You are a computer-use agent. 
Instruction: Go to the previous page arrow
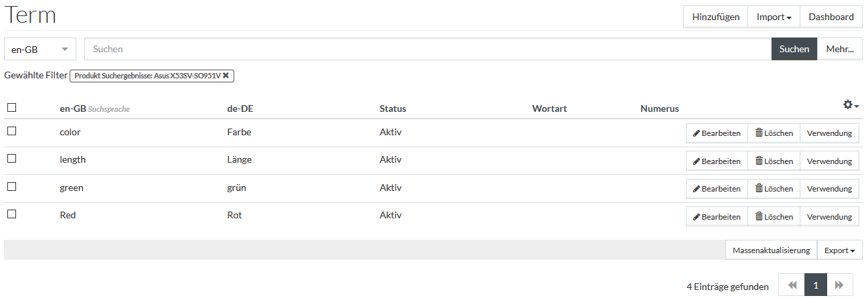click(x=792, y=285)
